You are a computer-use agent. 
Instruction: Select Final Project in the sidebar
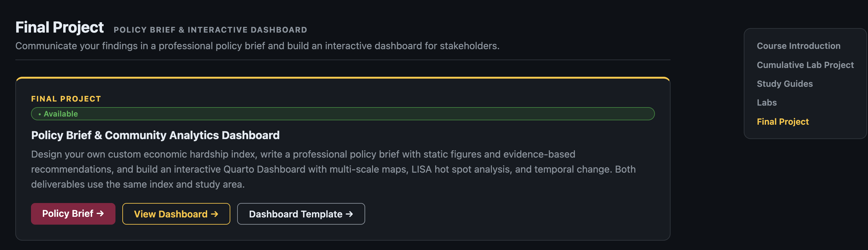(782, 122)
